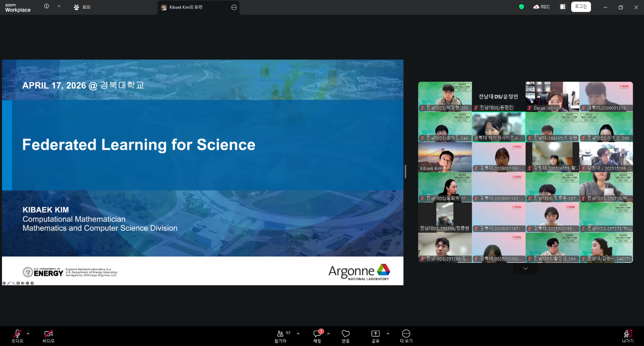Open the 반응 reactions heart icon
This screenshot has height=346, width=644.
pos(346,336)
